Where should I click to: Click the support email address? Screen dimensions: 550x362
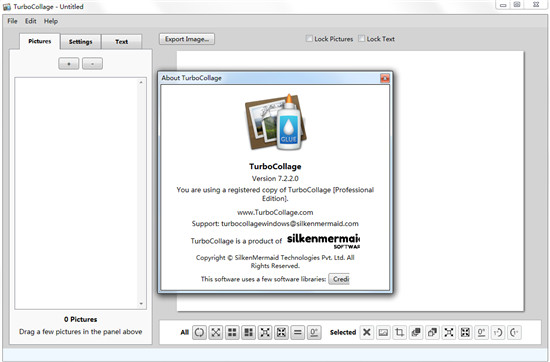[290, 223]
